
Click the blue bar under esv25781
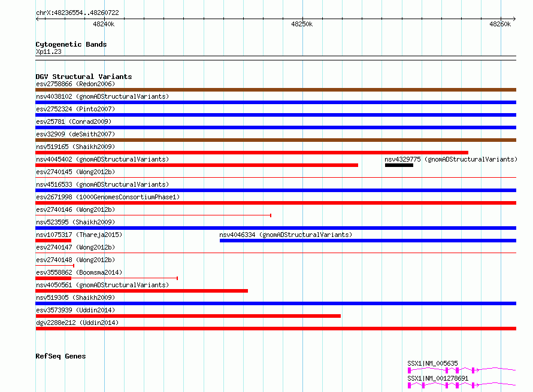pos(275,127)
